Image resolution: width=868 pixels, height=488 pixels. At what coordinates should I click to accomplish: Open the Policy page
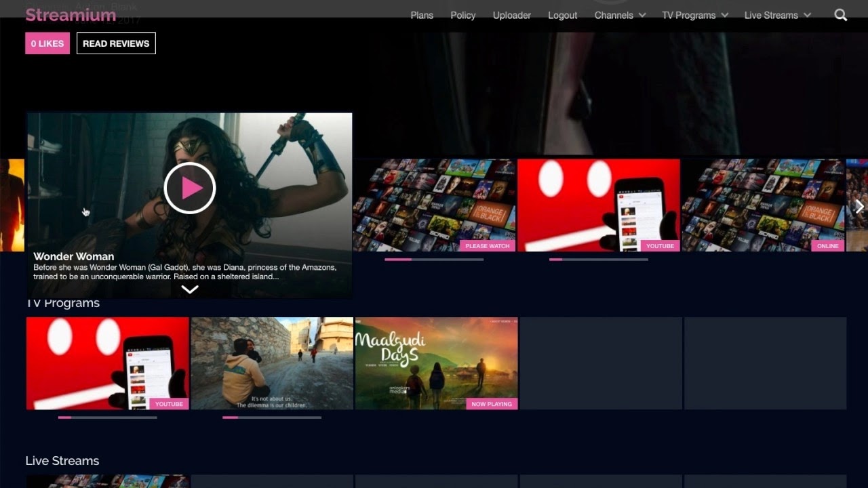(x=463, y=15)
